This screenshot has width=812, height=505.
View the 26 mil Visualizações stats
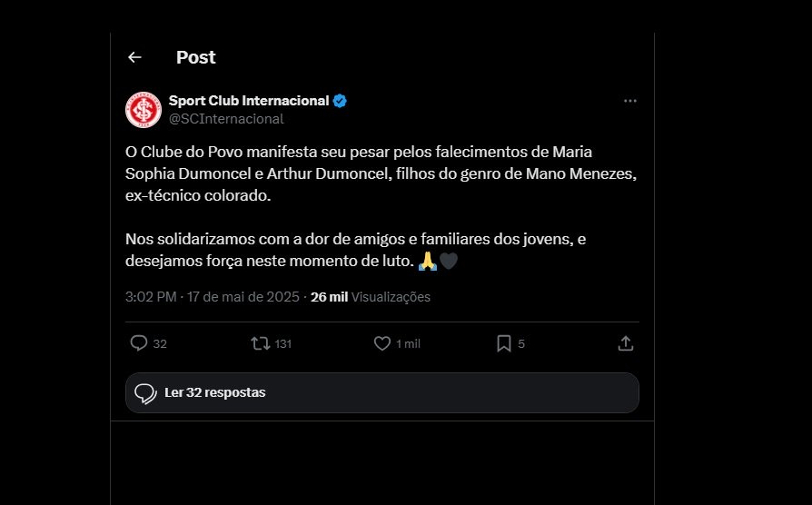(371, 297)
